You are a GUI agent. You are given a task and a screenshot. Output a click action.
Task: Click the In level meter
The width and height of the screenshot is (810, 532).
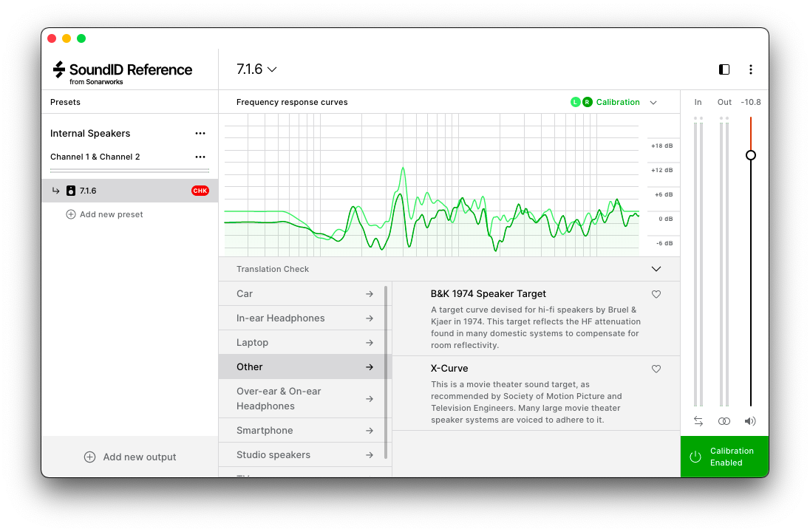pyautogui.click(x=698, y=262)
